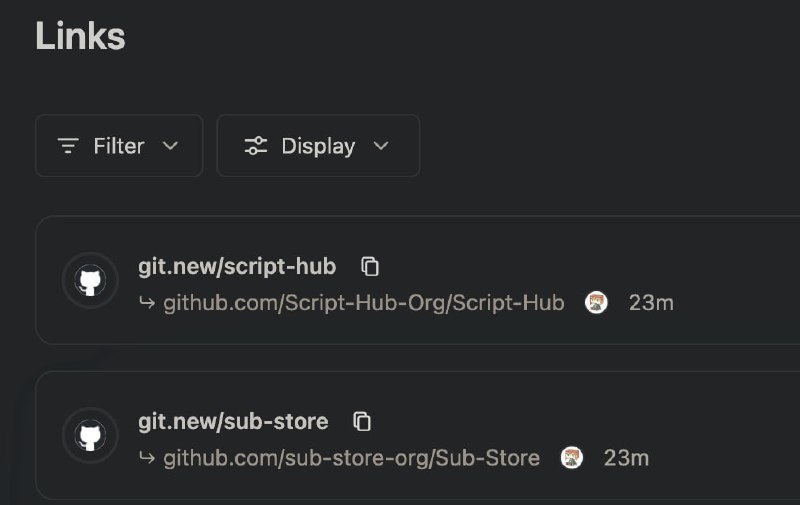Expand the chevron next to Filter
Image resolution: width=800 pixels, height=505 pixels.
click(x=170, y=146)
